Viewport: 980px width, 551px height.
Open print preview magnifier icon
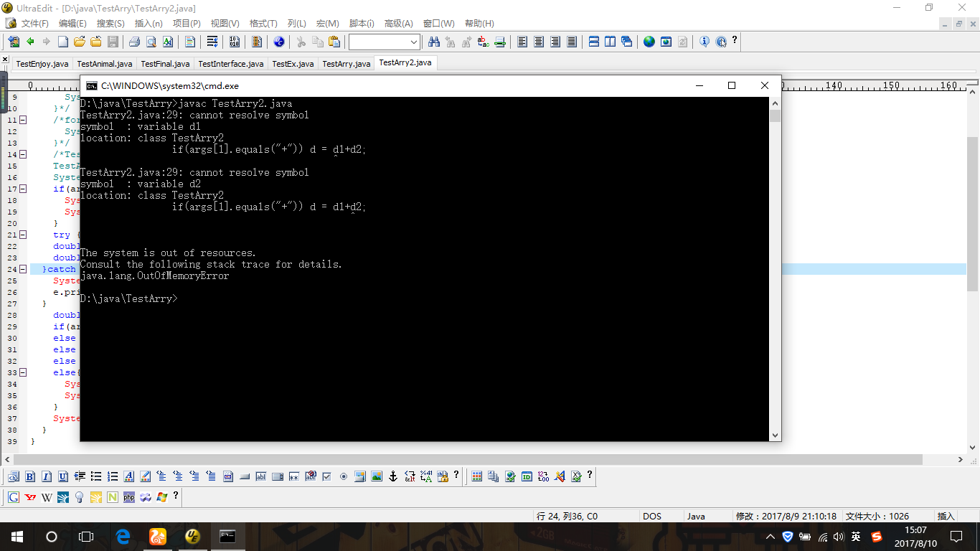[x=151, y=42]
